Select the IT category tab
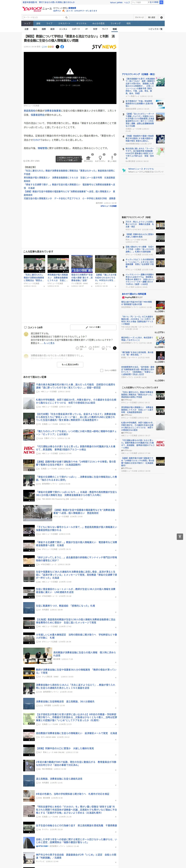 [x=86, y=29]
